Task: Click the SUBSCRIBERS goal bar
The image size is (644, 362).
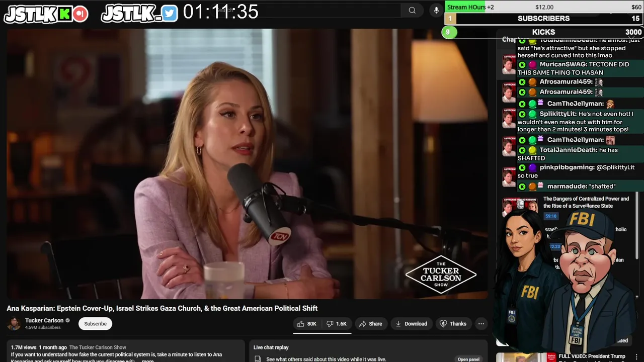Action: (x=543, y=19)
